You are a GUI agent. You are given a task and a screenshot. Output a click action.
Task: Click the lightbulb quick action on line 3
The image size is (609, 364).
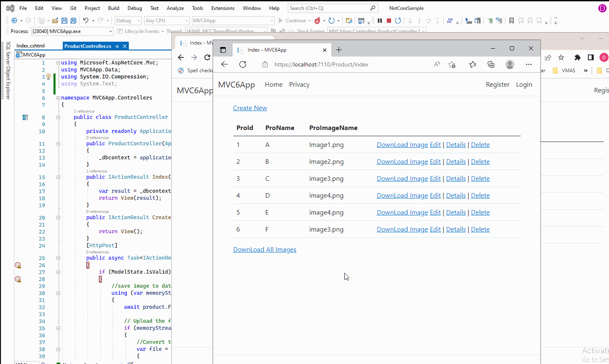pos(49,76)
